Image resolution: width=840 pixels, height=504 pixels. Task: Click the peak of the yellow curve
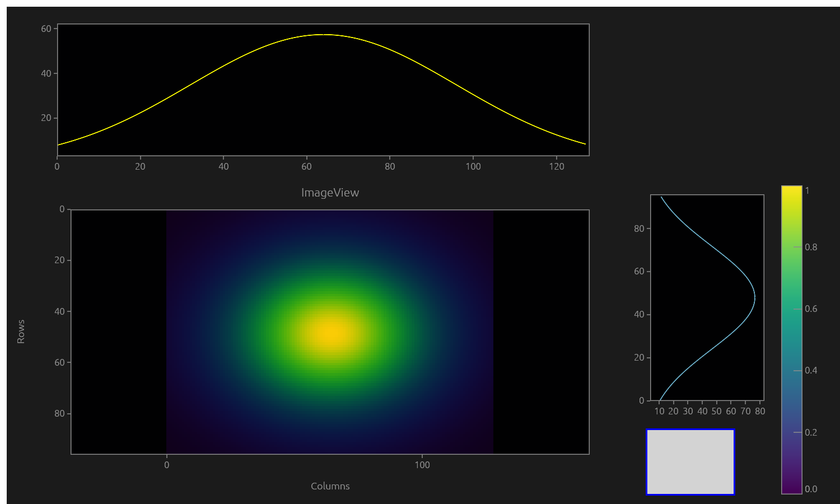pos(322,35)
